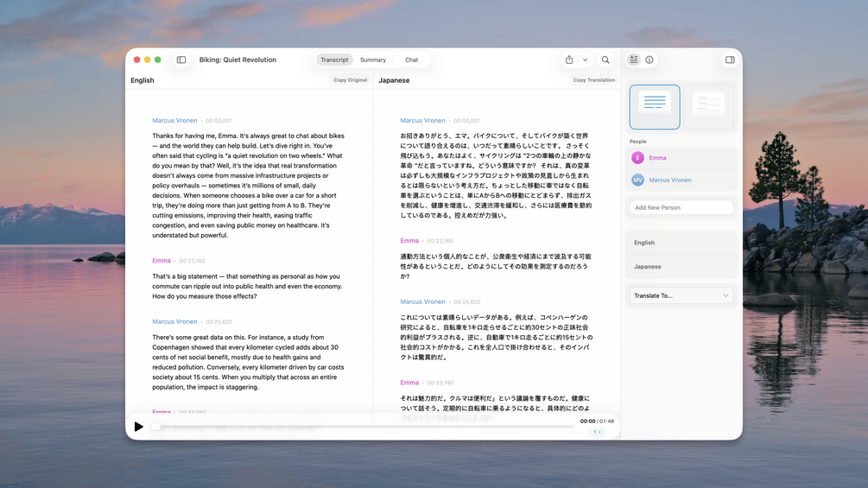Image resolution: width=868 pixels, height=488 pixels.
Task: Open the share options chevron
Action: 585,60
